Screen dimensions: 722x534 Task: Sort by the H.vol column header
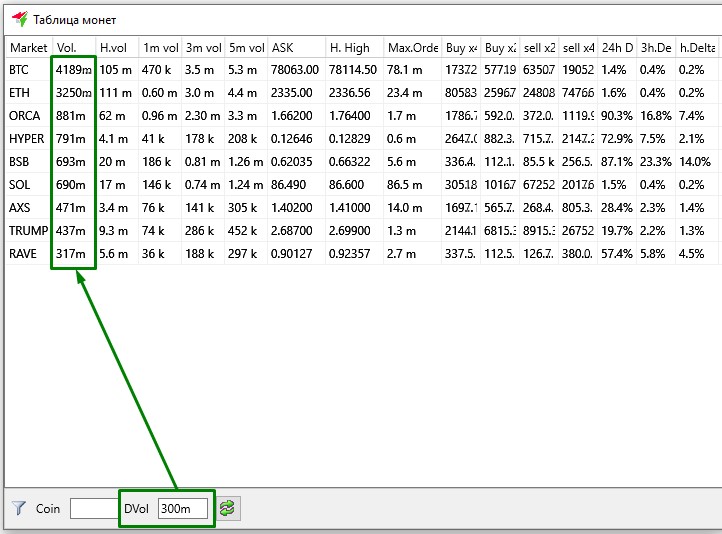[x=116, y=47]
